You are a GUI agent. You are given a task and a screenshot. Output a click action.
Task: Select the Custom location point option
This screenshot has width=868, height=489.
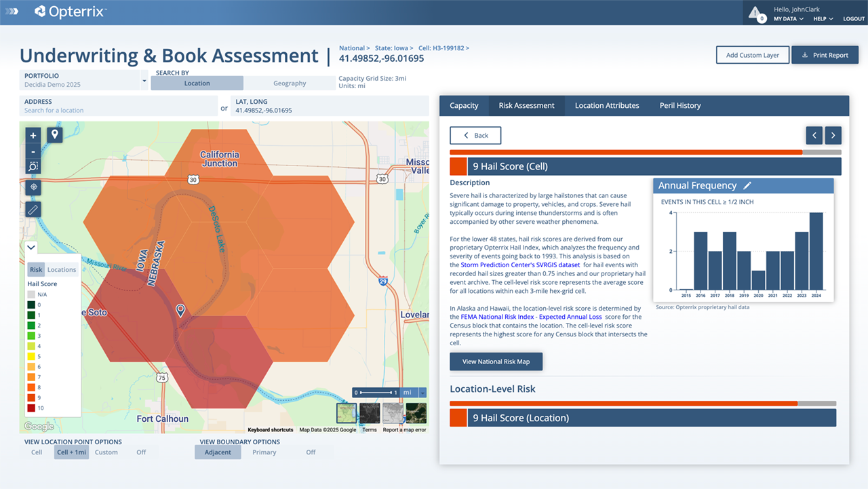(106, 452)
